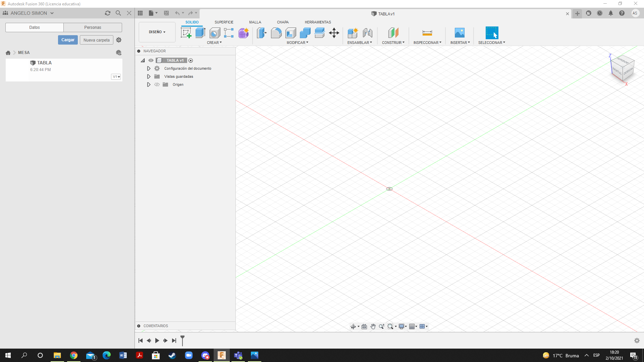Click the Offset Plane construct icon

[393, 33]
